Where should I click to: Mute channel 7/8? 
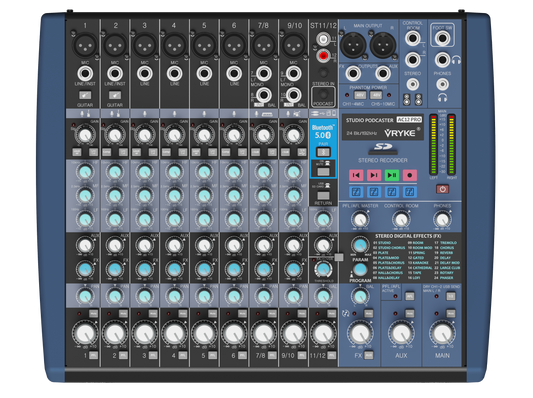(x=272, y=313)
